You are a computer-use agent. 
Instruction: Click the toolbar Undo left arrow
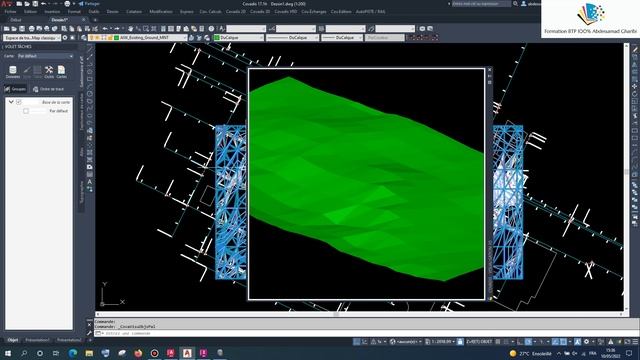point(105,29)
